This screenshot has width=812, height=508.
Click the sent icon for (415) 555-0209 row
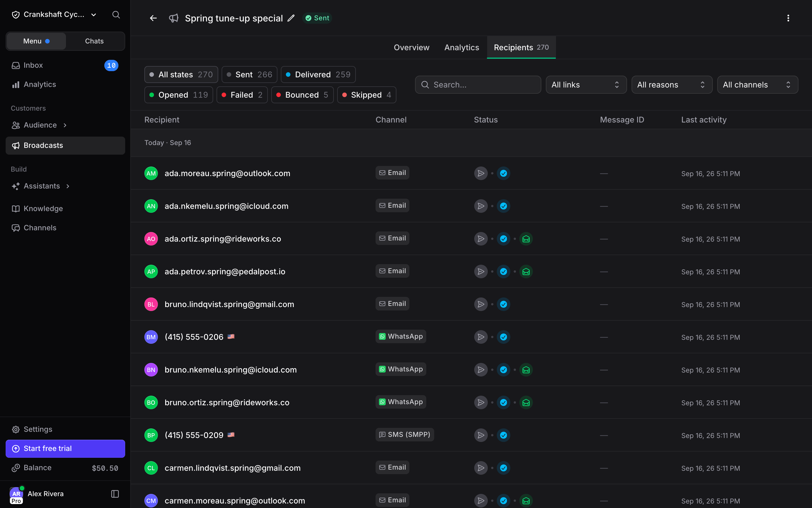click(481, 435)
